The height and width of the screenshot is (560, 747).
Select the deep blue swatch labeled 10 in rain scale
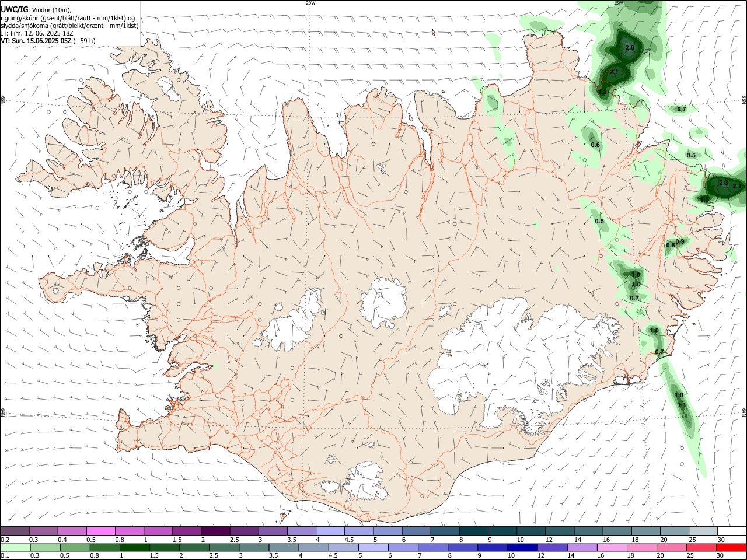(x=523, y=548)
